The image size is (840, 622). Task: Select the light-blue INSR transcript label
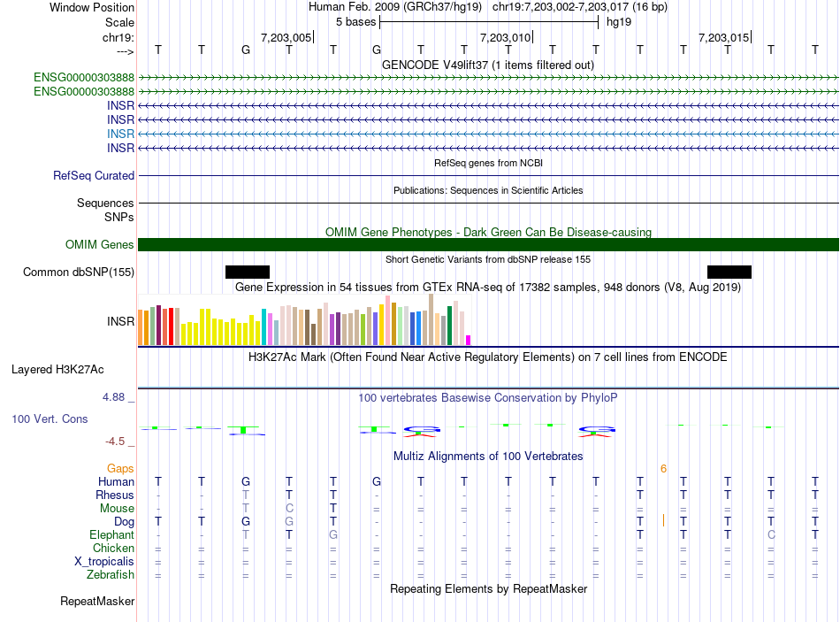120,134
